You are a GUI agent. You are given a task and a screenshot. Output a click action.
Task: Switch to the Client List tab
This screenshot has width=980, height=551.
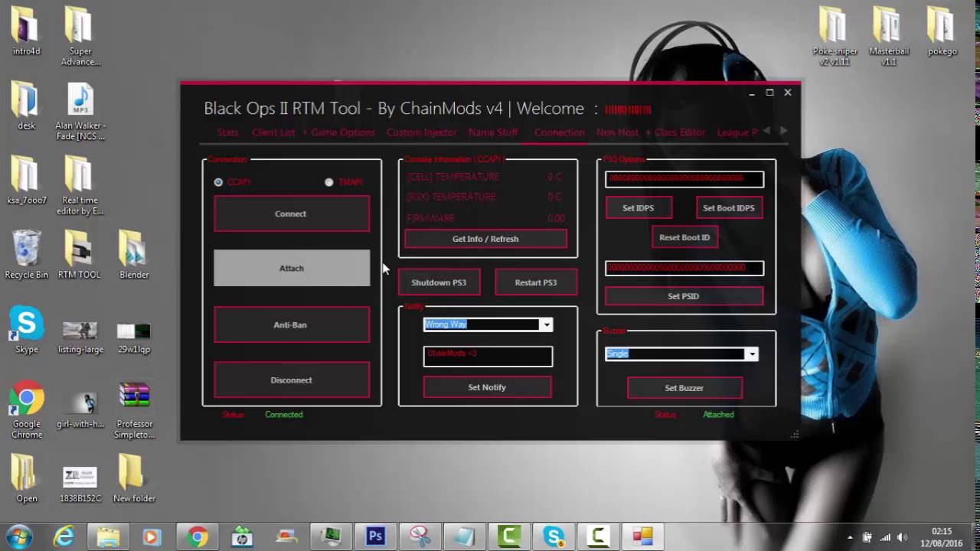[x=273, y=132]
